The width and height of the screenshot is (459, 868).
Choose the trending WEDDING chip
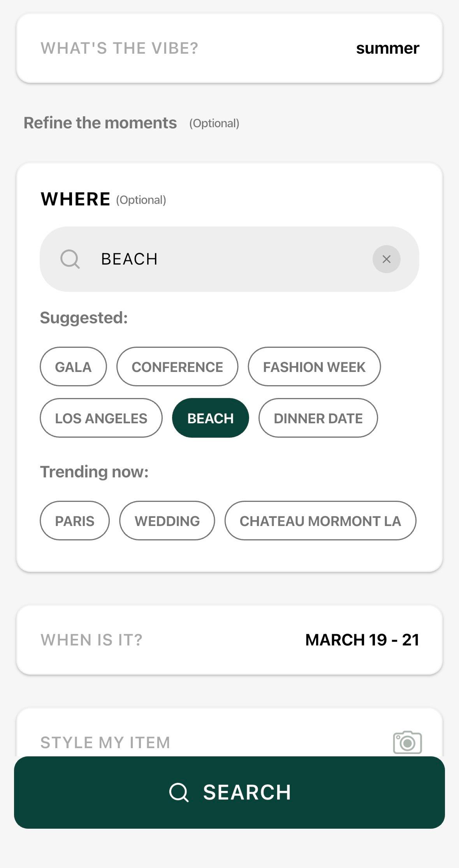167,521
